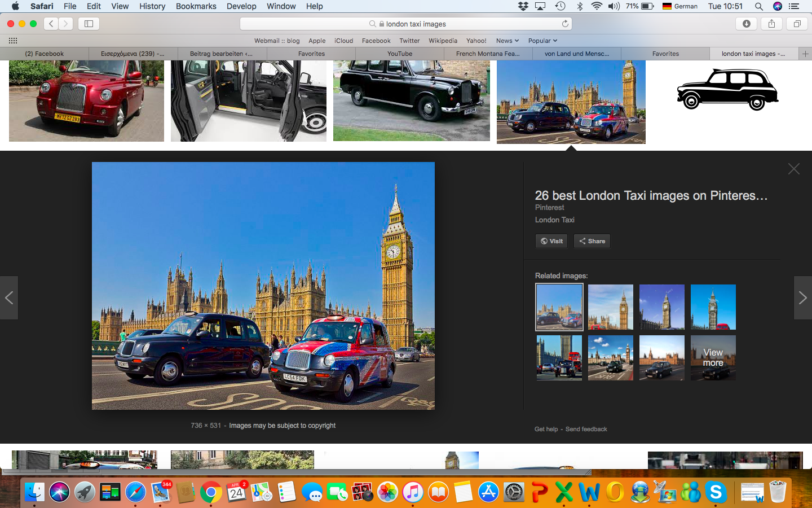This screenshot has width=812, height=508.
Task: Open Notification Center from the menu bar
Action: pos(795,6)
